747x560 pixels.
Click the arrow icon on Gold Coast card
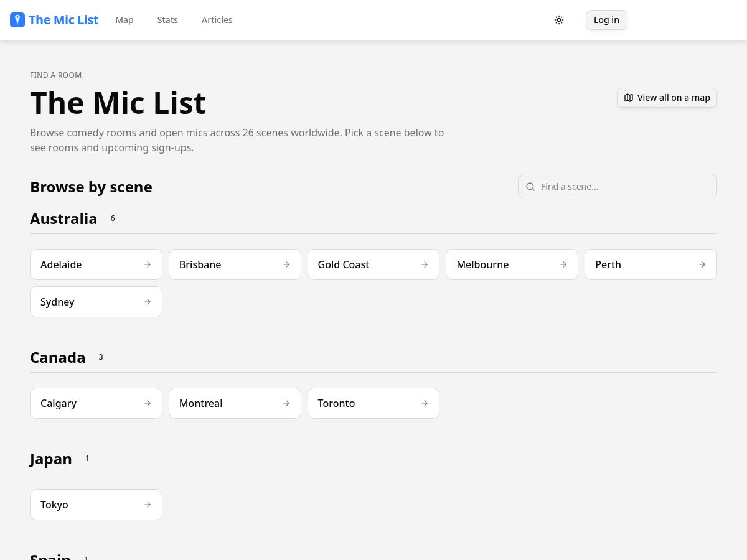coord(425,264)
